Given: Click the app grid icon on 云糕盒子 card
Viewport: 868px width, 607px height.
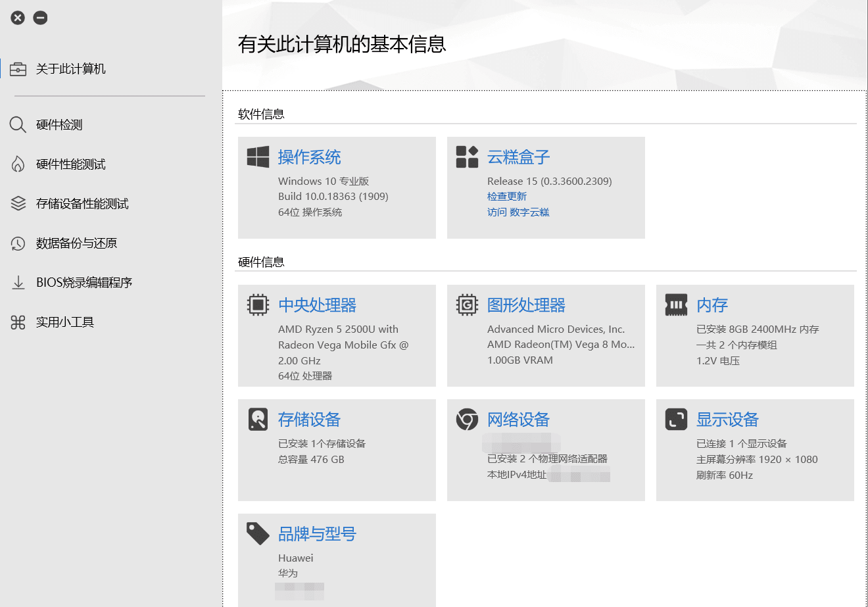Looking at the screenshot, I should point(467,157).
